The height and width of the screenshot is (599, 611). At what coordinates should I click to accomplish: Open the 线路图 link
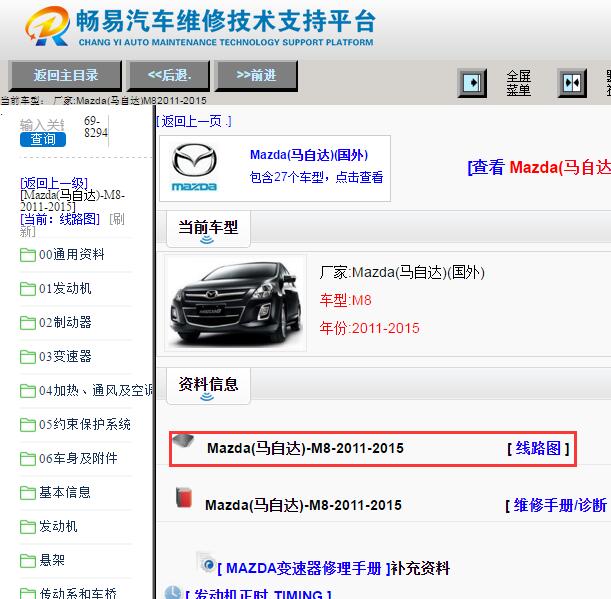(538, 448)
